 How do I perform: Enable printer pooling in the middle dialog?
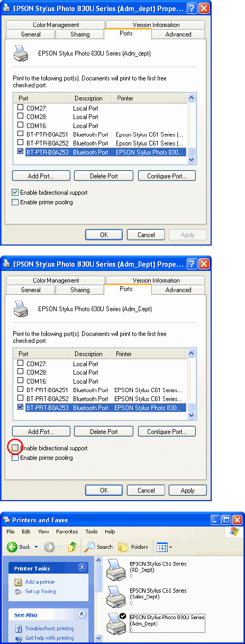coord(15,458)
